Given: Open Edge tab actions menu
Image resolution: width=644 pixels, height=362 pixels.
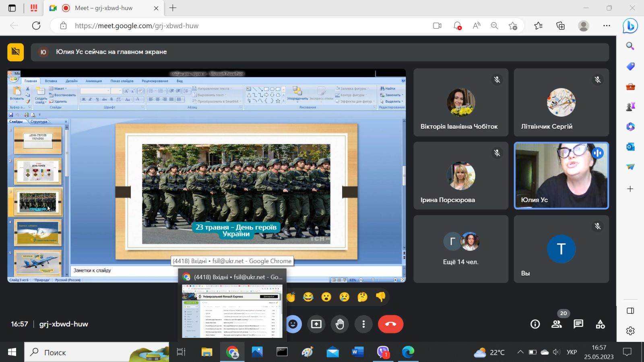Looking at the screenshot, I should point(12,8).
